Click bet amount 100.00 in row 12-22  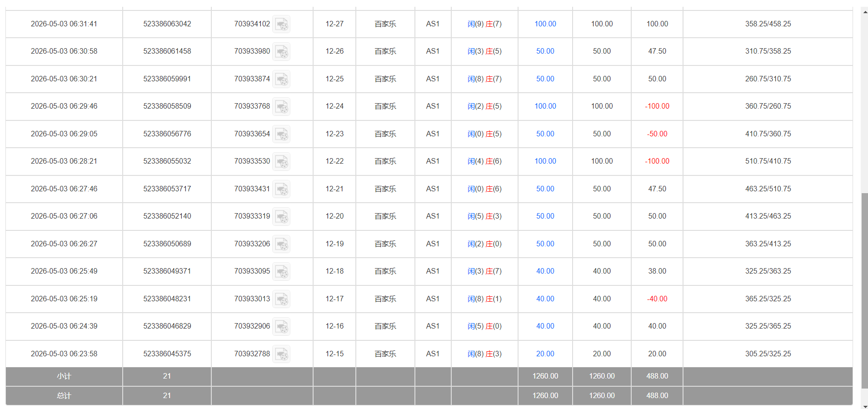pos(545,161)
